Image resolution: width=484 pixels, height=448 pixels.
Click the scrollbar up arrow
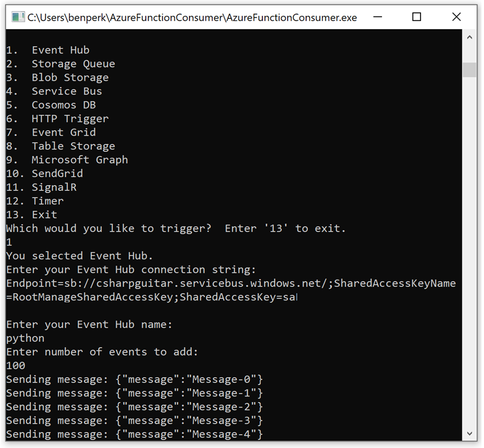(x=469, y=38)
